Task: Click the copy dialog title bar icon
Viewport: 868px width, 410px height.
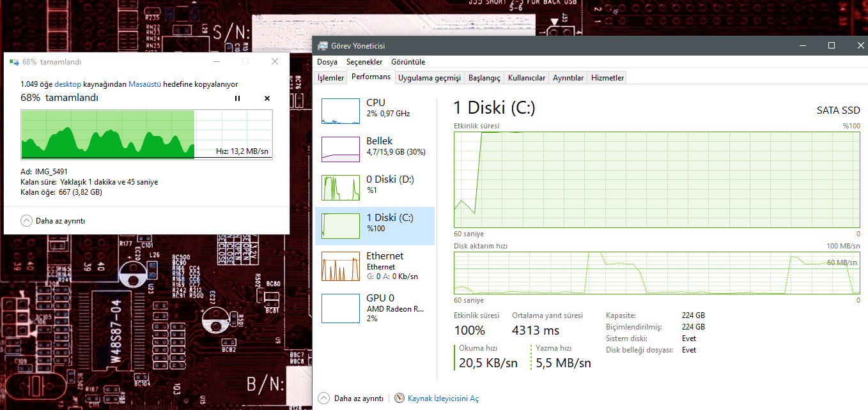Action: tap(14, 62)
